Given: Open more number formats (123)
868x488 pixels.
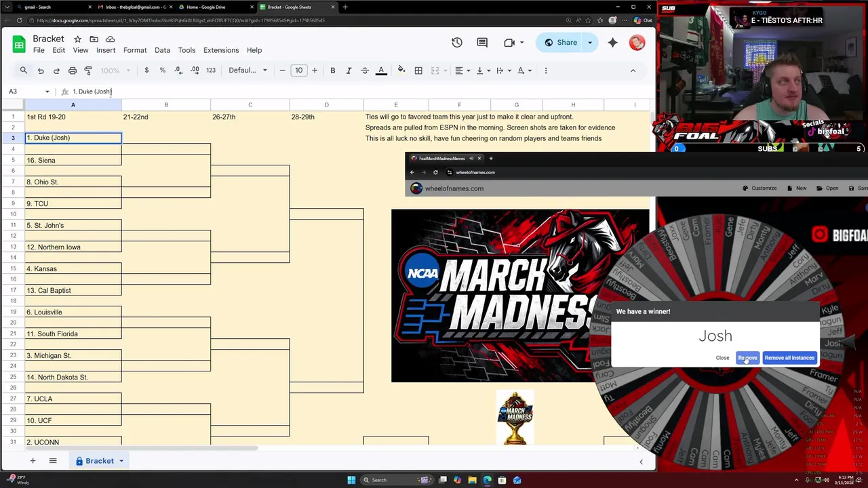Looking at the screenshot, I should click(x=211, y=70).
